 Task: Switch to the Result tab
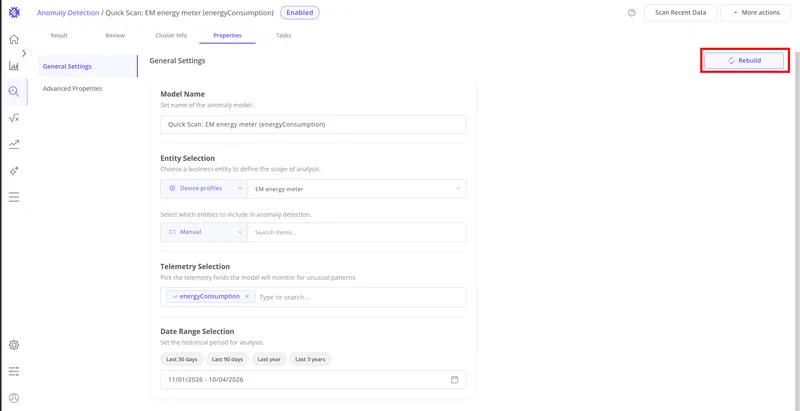click(59, 36)
